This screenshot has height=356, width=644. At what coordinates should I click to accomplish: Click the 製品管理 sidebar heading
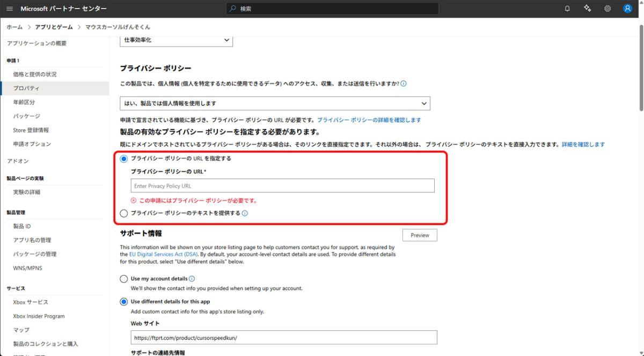[16, 213]
